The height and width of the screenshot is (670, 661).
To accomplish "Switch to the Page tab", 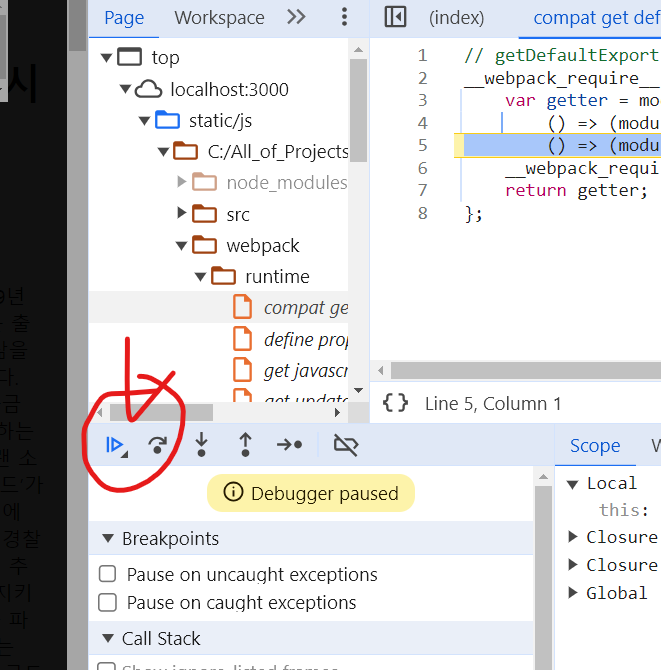I will pos(124,18).
